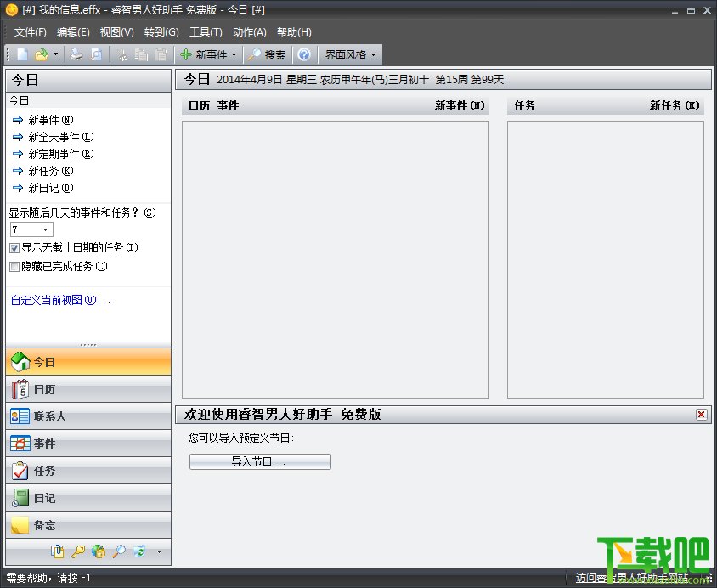Click the golden key password icon
The image size is (717, 588).
coord(78,551)
